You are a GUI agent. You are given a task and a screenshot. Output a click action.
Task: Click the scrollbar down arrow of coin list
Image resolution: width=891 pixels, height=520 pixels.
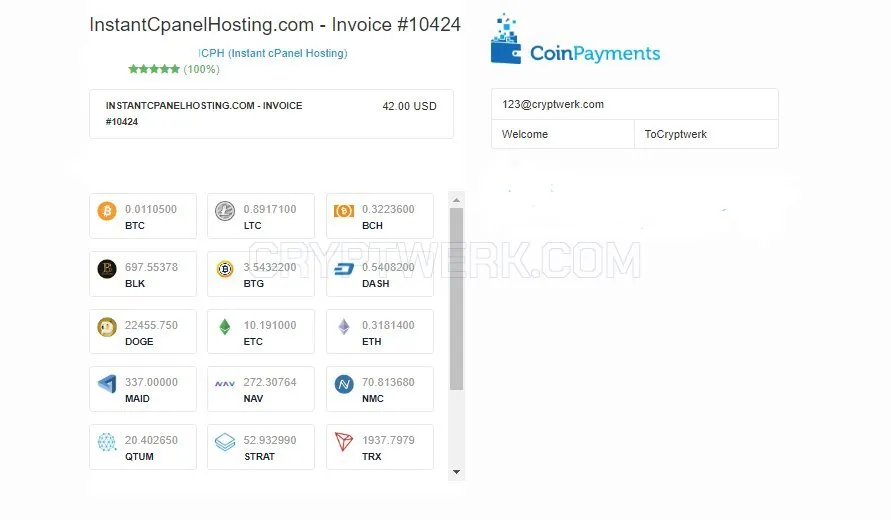coord(456,472)
